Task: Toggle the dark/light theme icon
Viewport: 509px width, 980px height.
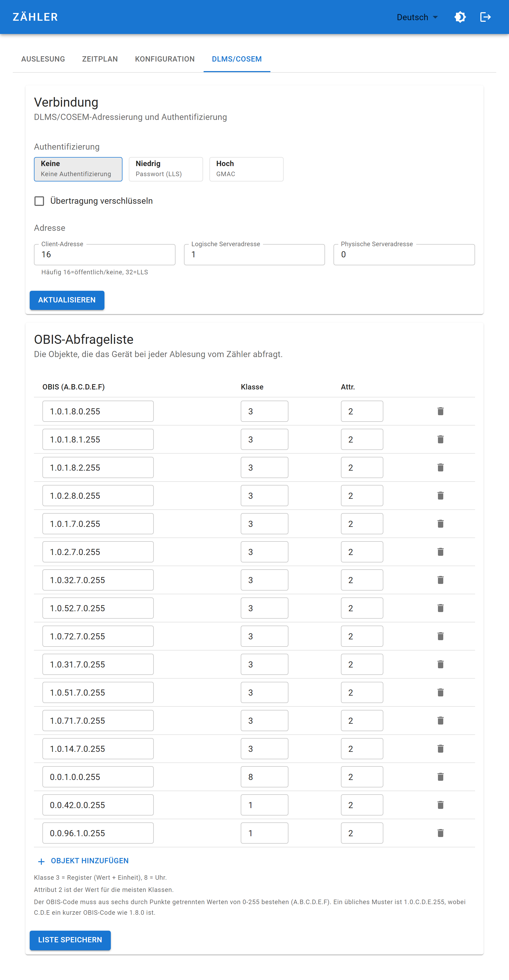Action: point(460,17)
